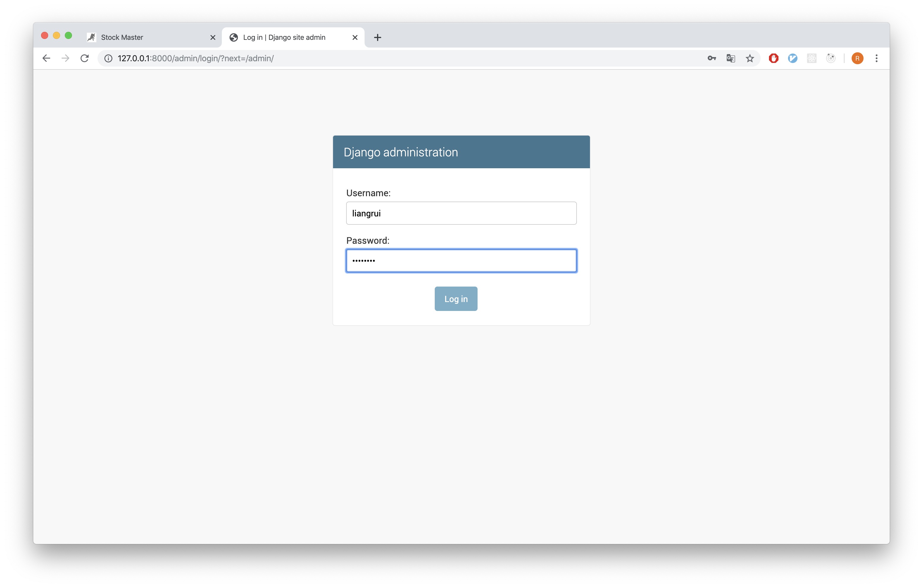Close the Stock Master tab
The height and width of the screenshot is (588, 923).
click(213, 37)
